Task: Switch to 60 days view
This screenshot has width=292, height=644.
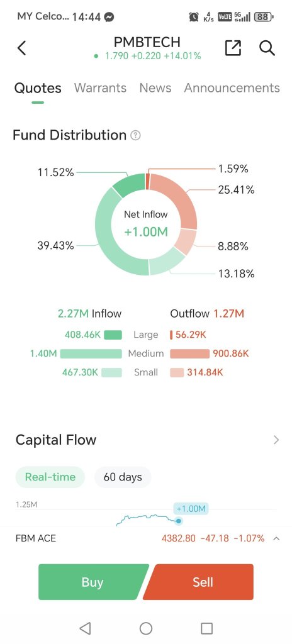Action: (x=123, y=477)
